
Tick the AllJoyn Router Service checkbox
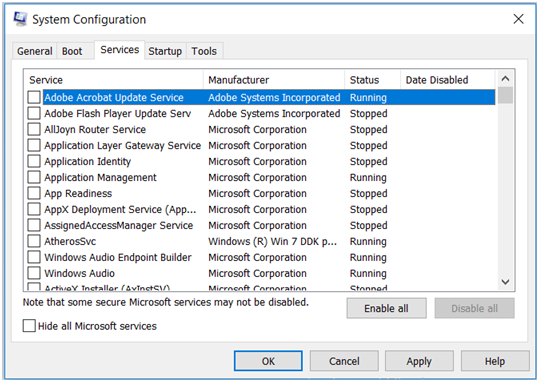pyautogui.click(x=34, y=129)
